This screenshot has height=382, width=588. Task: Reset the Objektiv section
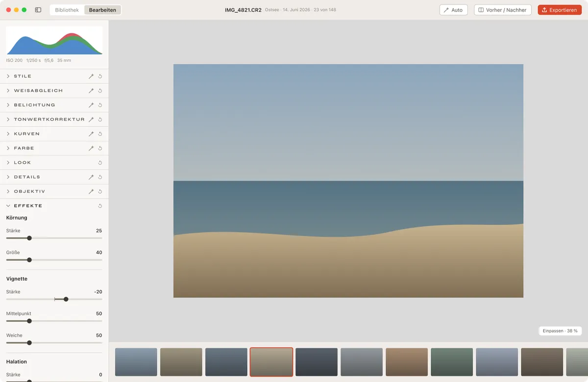(100, 191)
